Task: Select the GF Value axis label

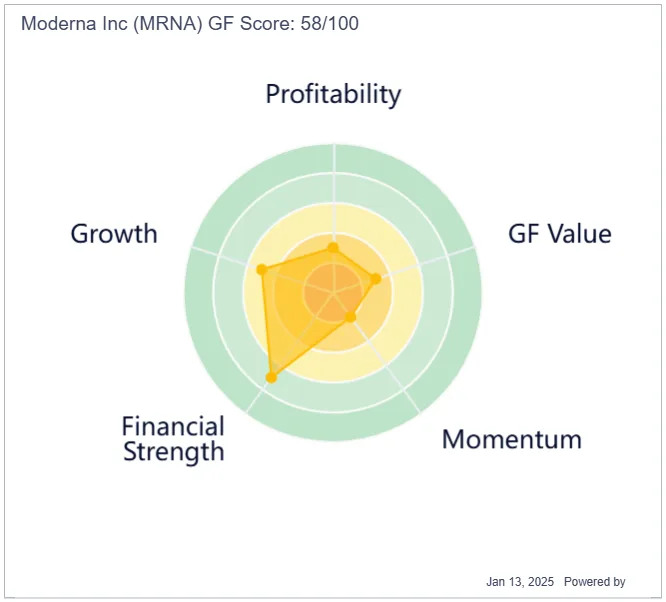Action: 560,234
